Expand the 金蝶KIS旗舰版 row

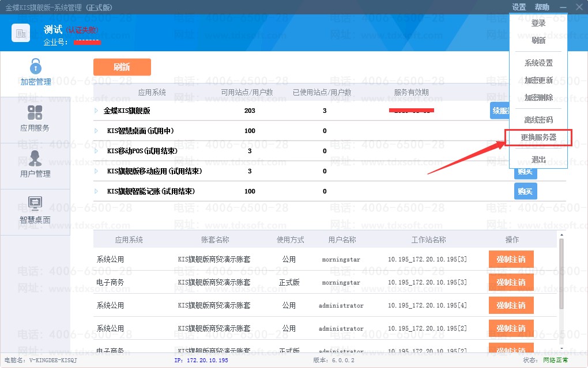[x=96, y=111]
